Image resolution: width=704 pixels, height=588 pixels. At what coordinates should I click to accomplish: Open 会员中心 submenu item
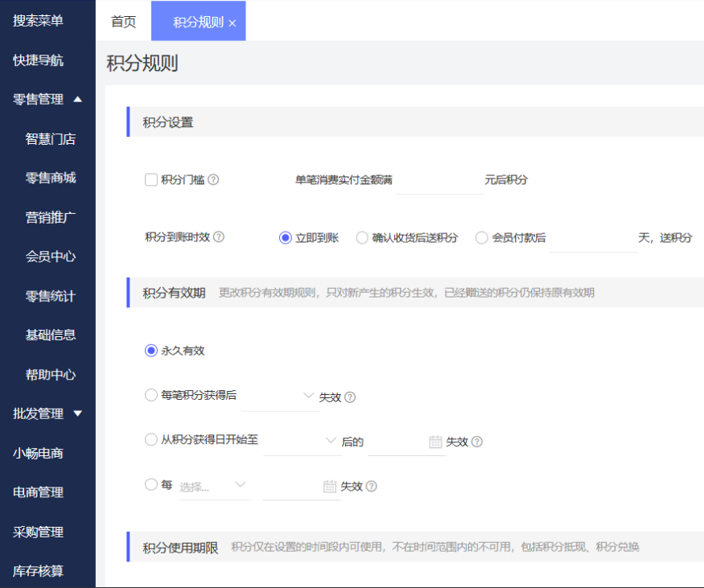click(x=51, y=257)
